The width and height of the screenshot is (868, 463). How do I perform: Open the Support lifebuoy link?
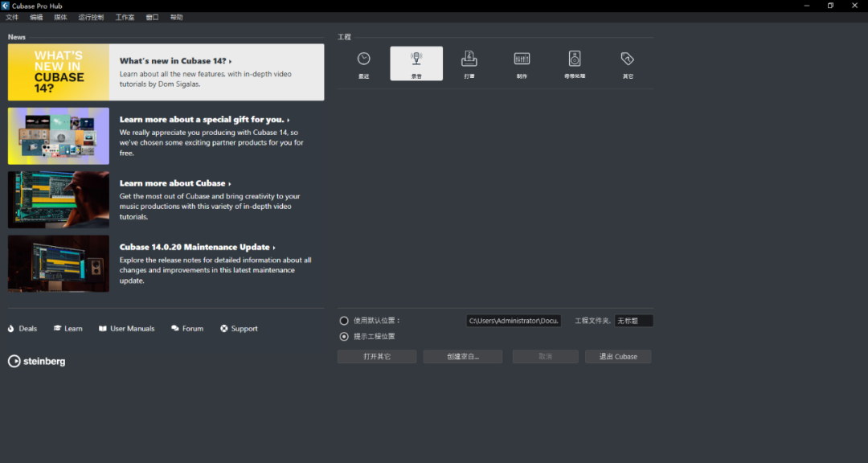tap(239, 329)
